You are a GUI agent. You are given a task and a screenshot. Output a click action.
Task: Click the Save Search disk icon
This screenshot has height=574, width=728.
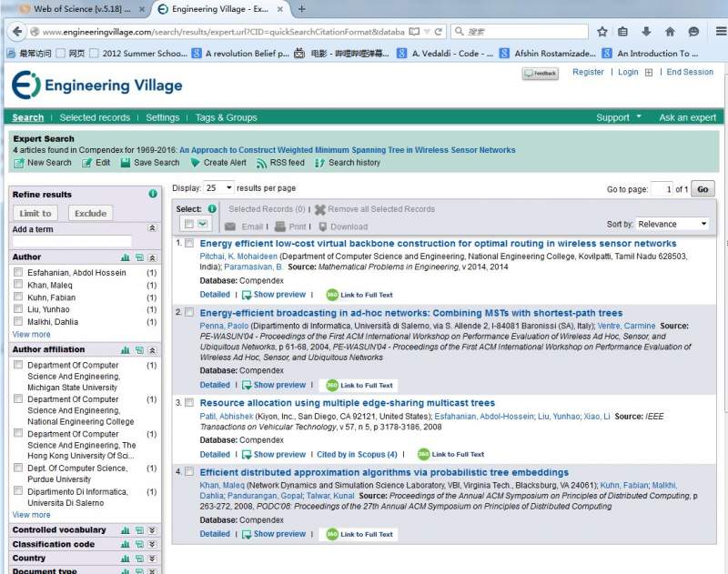click(x=126, y=163)
